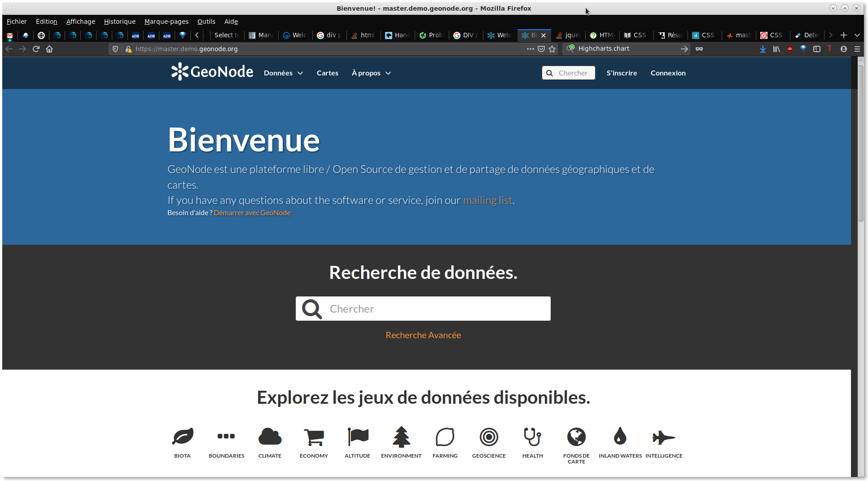868x481 pixels.
Task: Open the Biota category icon
Action: click(x=182, y=437)
